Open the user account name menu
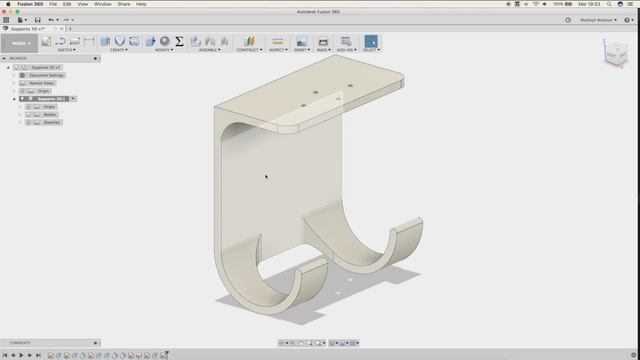This screenshot has width=640, height=360. (598, 20)
